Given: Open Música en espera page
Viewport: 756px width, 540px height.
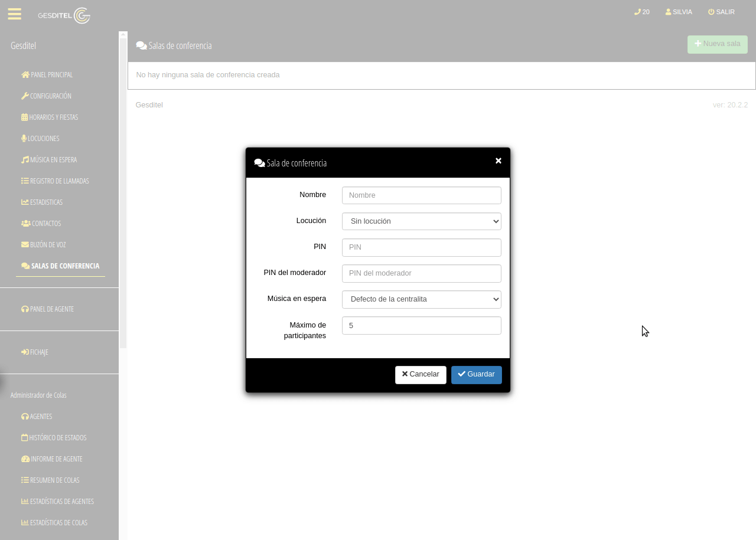Looking at the screenshot, I should click(49, 160).
